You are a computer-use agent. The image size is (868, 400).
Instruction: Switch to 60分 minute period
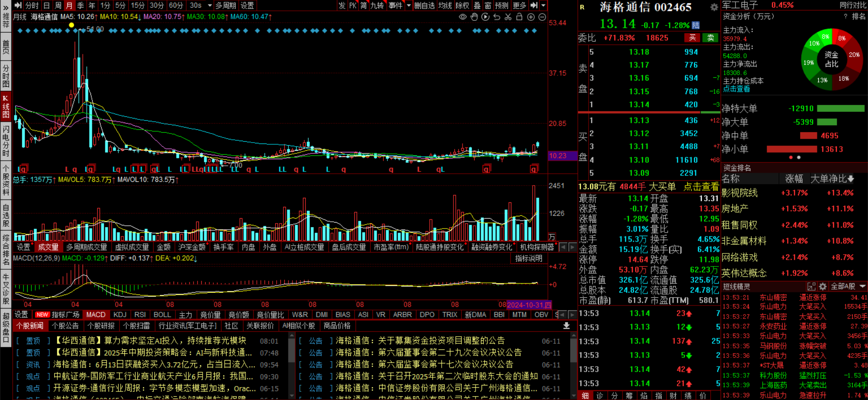(x=176, y=5)
